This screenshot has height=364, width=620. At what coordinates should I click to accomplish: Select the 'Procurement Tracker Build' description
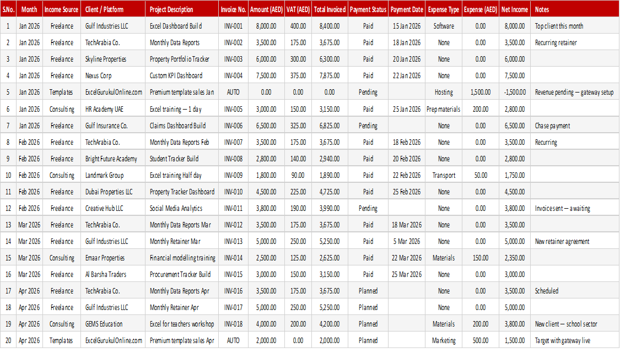point(181,274)
